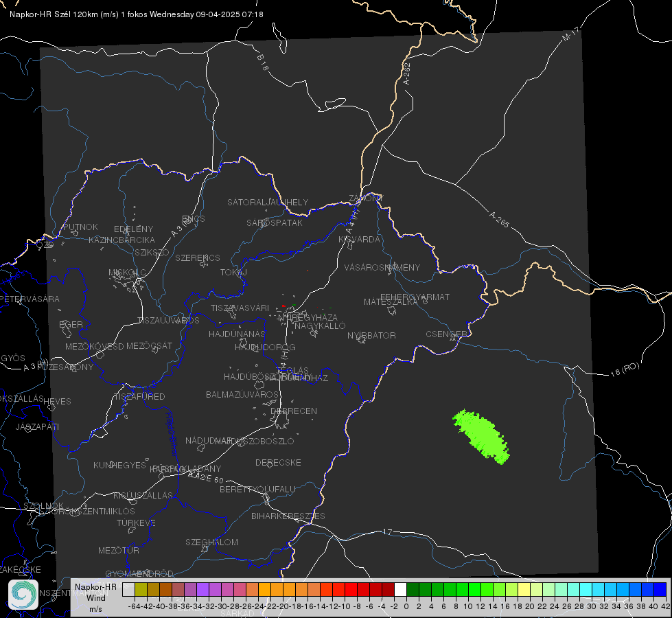Select the dark red swatch between -4 and -2
672x618 pixels.
pos(388,589)
